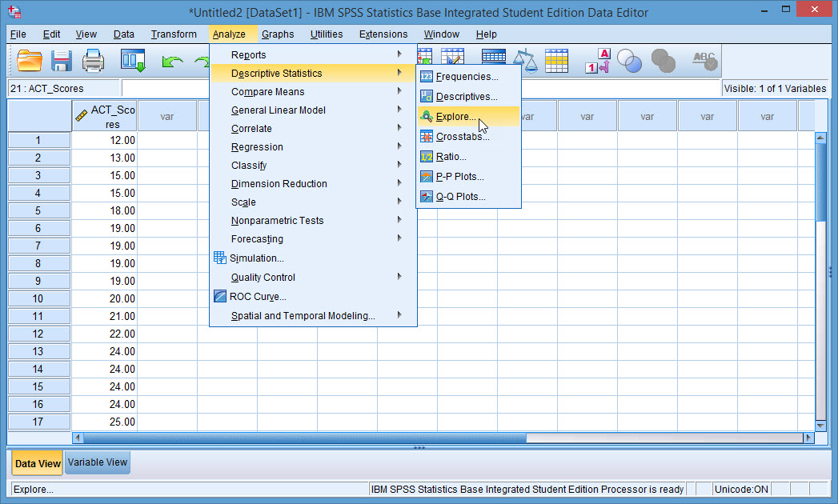Click the Weight Cases scale icon

525,60
